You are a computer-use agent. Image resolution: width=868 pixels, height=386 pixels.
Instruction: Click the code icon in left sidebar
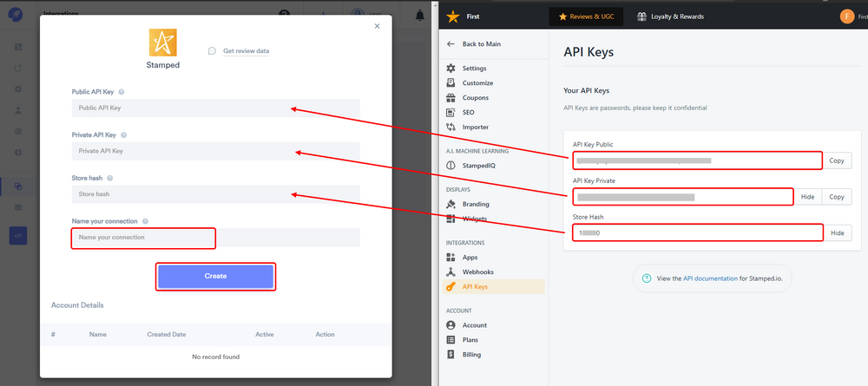coord(17,236)
